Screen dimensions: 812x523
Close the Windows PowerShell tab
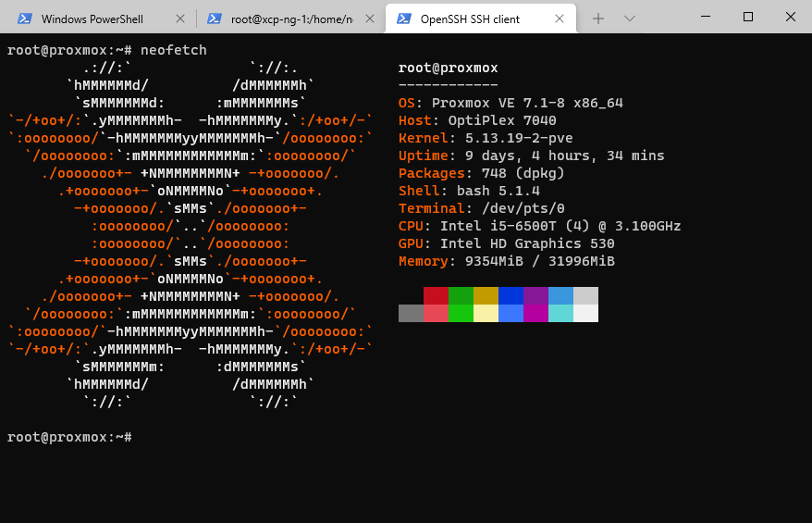pos(181,19)
